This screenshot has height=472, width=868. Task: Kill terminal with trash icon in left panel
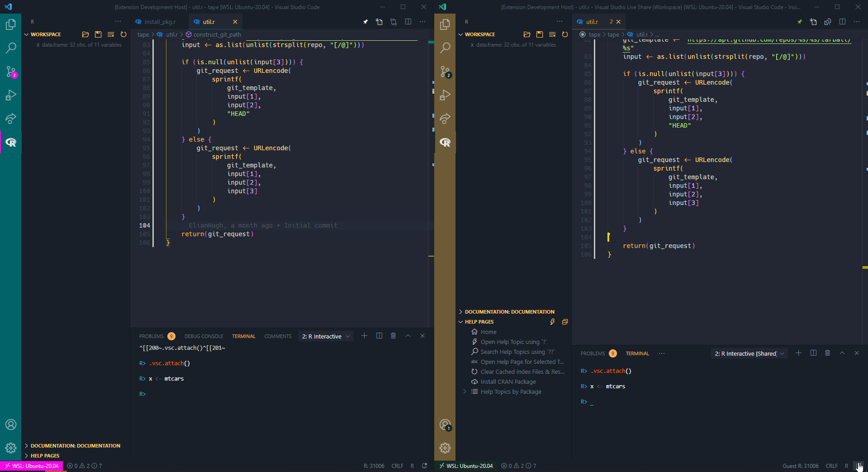point(394,336)
